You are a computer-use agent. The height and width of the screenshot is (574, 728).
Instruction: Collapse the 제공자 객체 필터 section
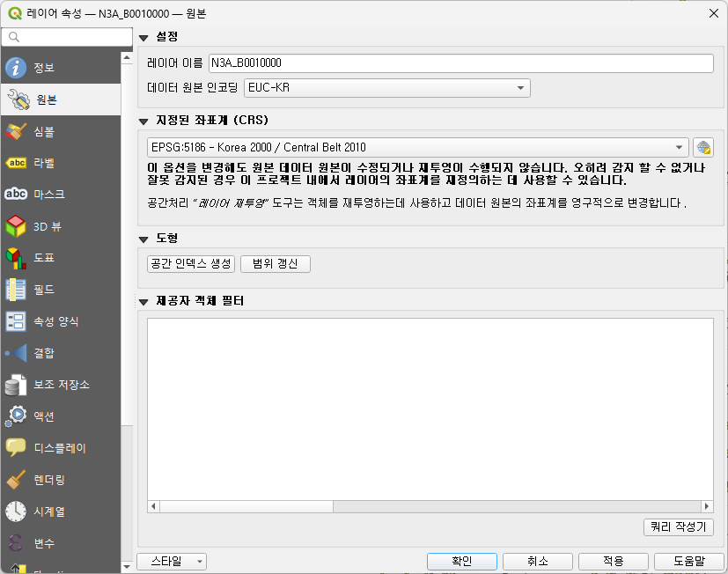tap(143, 302)
